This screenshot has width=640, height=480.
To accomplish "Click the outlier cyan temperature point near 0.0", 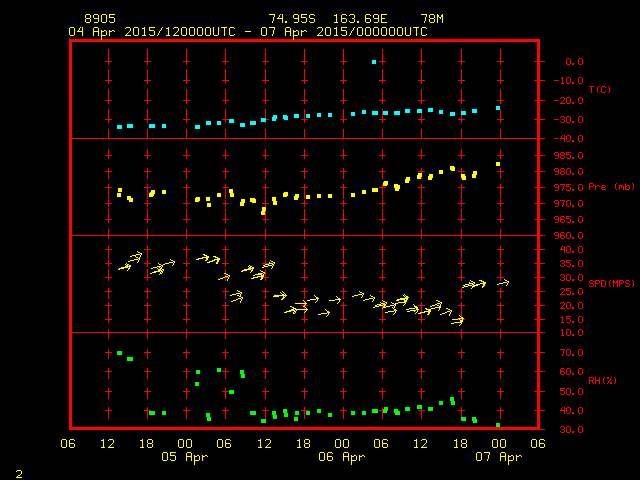I will (374, 62).
